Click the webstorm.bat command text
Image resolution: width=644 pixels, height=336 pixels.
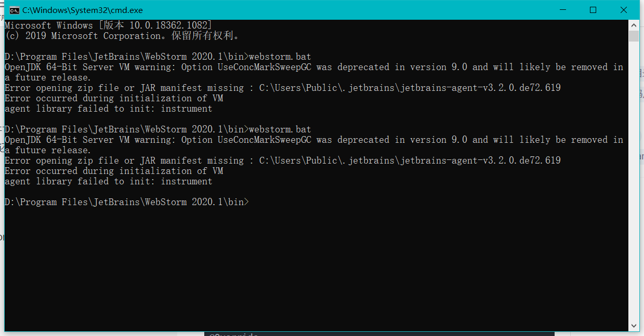(x=281, y=56)
